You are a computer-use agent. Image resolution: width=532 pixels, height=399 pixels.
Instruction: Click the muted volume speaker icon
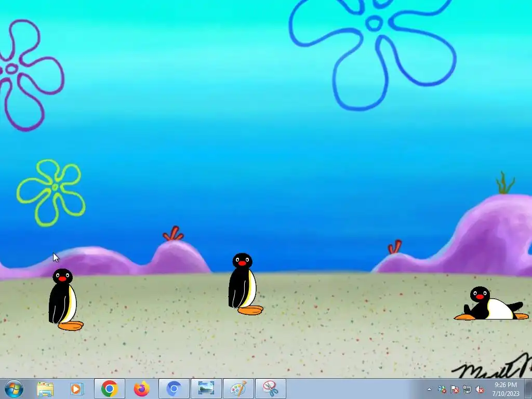480,390
